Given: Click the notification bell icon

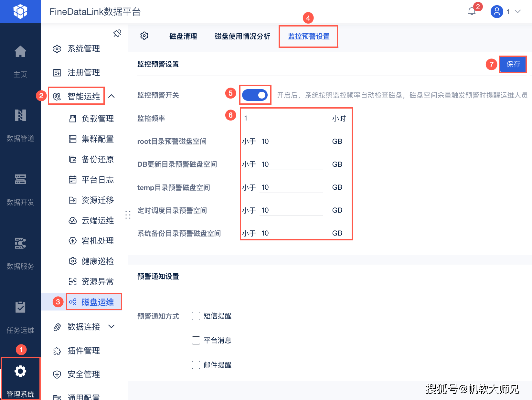Looking at the screenshot, I should [x=472, y=12].
